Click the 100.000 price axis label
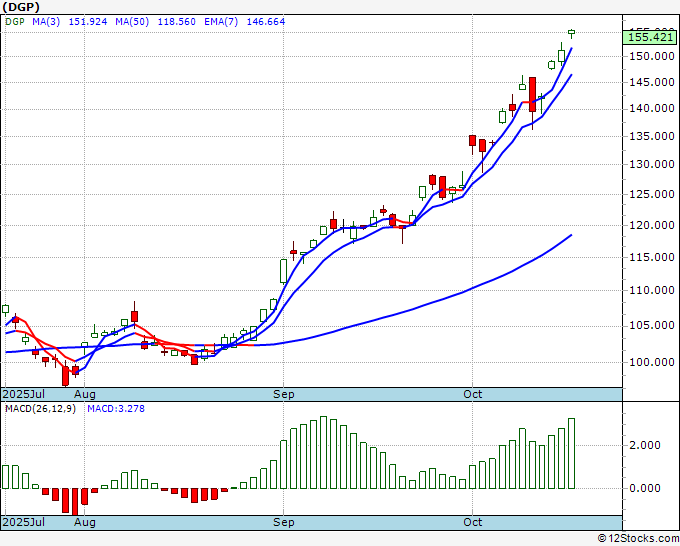680x546 pixels. 652,362
